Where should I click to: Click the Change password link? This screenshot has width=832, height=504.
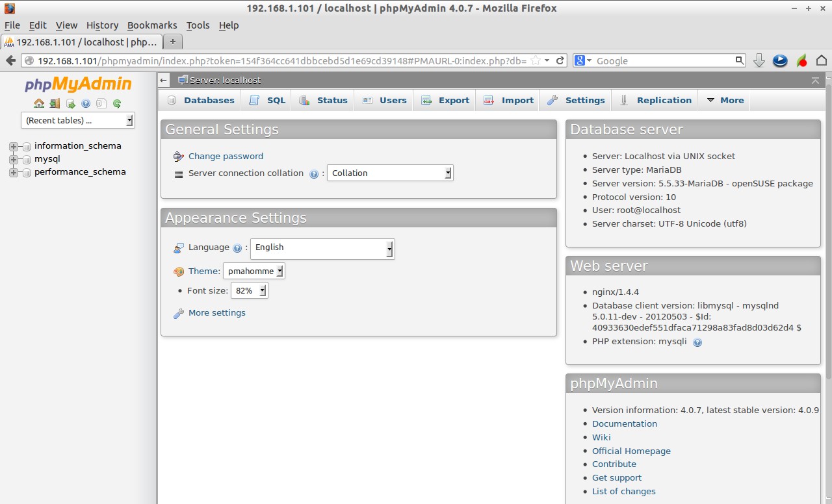click(x=226, y=156)
